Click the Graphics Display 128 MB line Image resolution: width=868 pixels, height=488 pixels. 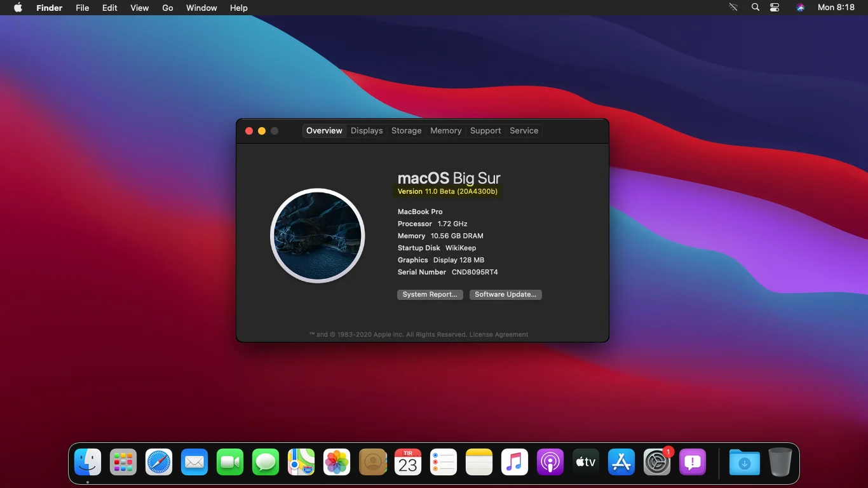click(x=441, y=260)
